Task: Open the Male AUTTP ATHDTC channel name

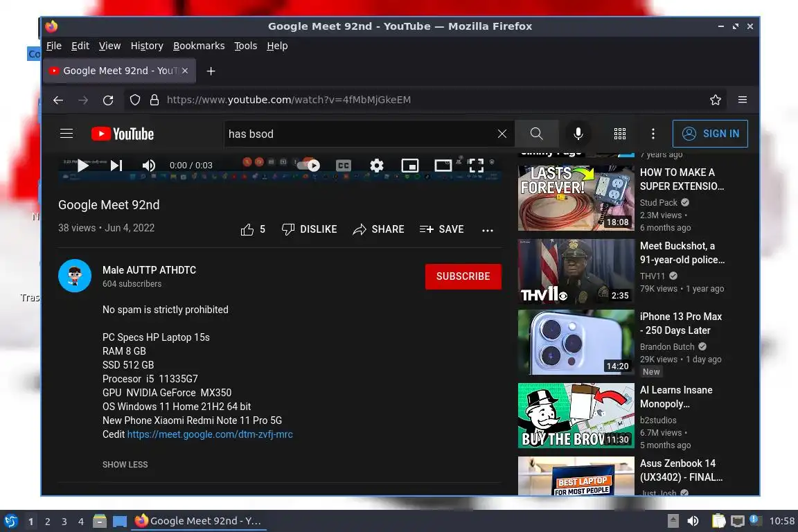Action: point(149,270)
